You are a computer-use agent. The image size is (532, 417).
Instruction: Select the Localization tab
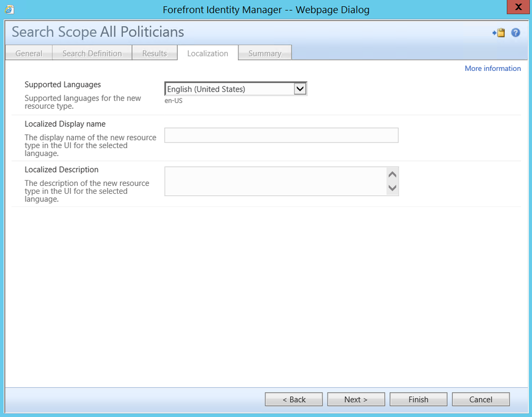(x=208, y=53)
